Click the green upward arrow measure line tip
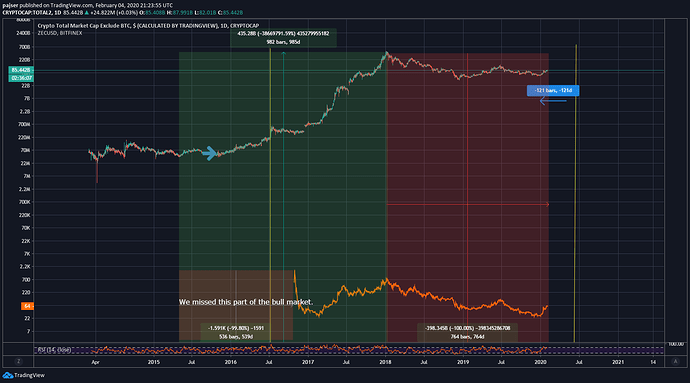 click(x=283, y=53)
